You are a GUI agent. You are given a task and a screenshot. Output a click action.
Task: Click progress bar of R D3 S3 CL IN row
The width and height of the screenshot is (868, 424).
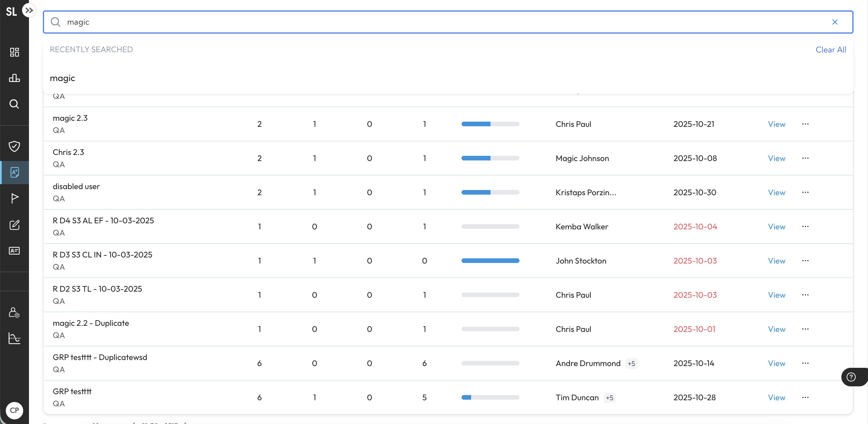[490, 261]
